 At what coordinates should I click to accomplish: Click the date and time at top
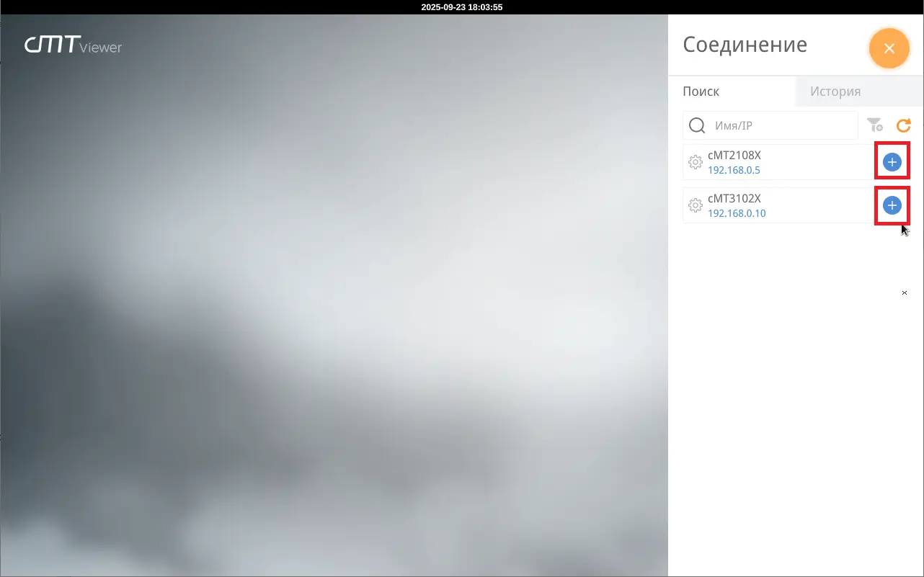[461, 6]
